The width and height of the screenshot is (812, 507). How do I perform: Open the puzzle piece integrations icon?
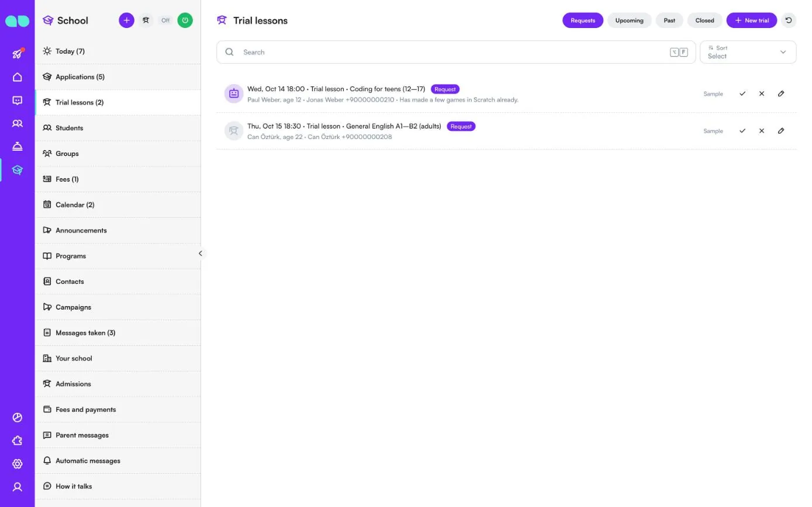coord(18,441)
